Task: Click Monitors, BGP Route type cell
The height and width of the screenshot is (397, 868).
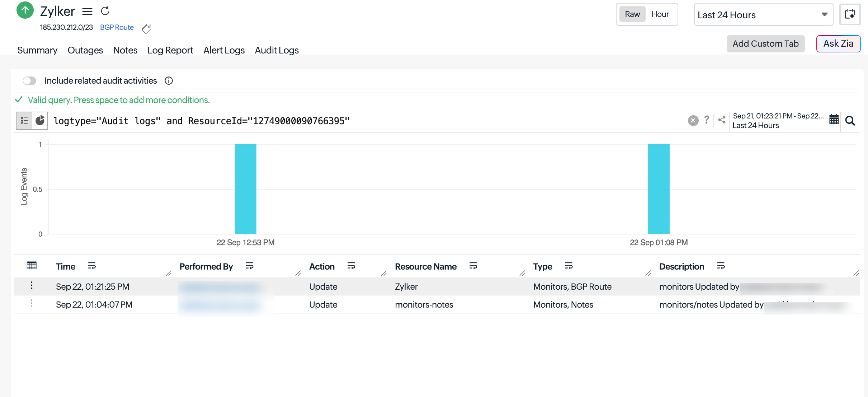Action: coord(572,286)
